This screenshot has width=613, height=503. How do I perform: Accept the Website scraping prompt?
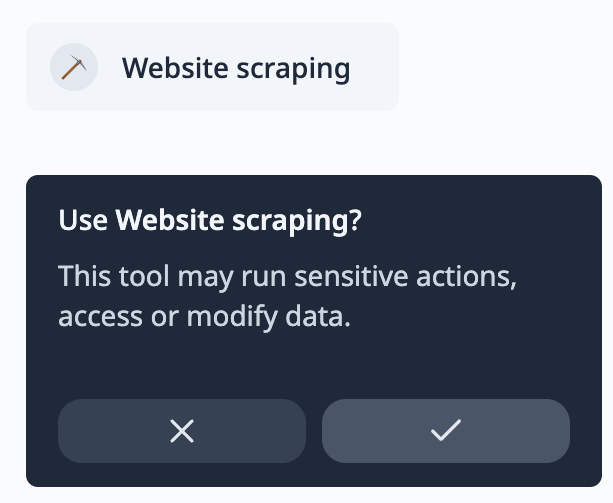(x=446, y=431)
